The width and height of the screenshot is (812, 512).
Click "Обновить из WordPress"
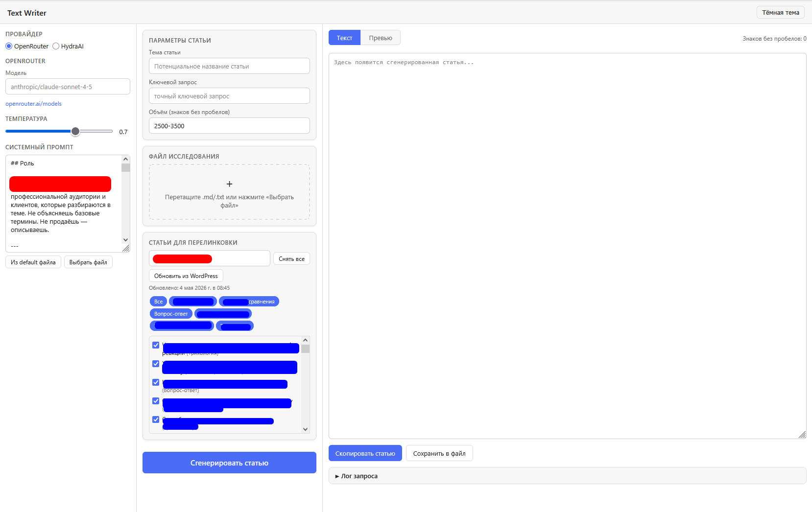point(186,276)
